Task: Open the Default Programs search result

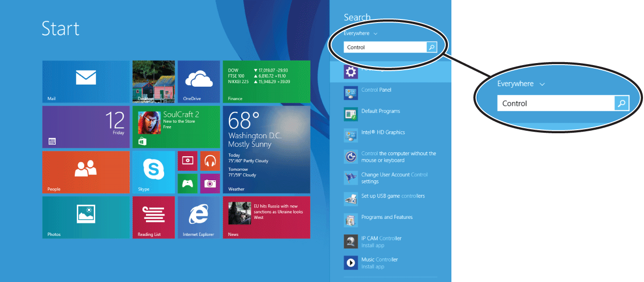Action: pyautogui.click(x=391, y=114)
